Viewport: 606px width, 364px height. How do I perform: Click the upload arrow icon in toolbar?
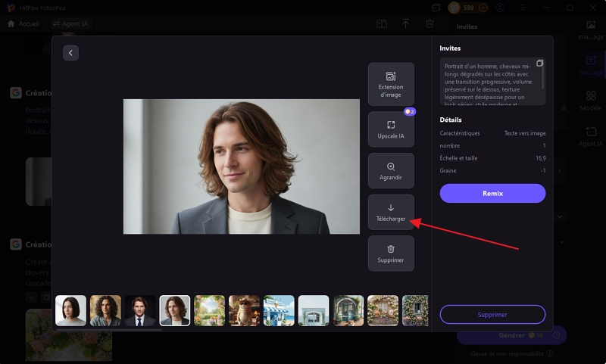[x=405, y=24]
